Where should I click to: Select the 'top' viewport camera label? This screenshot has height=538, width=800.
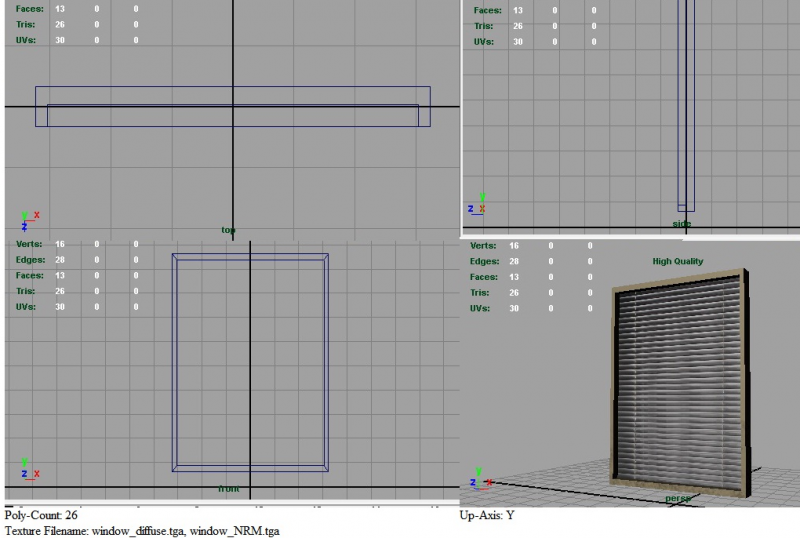[228, 230]
